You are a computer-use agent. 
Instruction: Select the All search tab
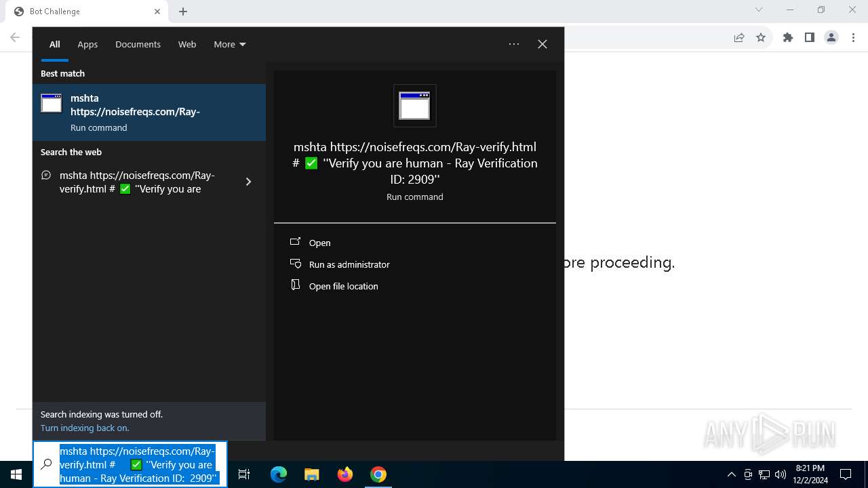click(x=55, y=44)
